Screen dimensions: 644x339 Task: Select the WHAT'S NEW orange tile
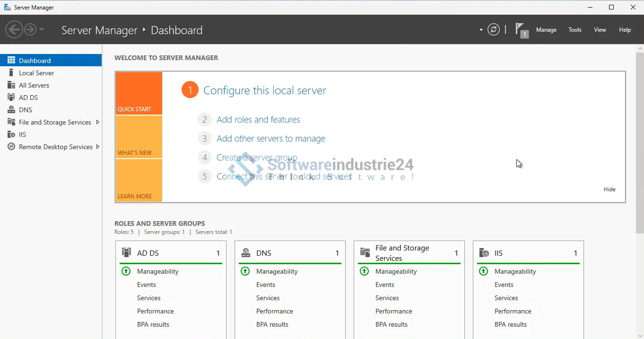(x=139, y=137)
